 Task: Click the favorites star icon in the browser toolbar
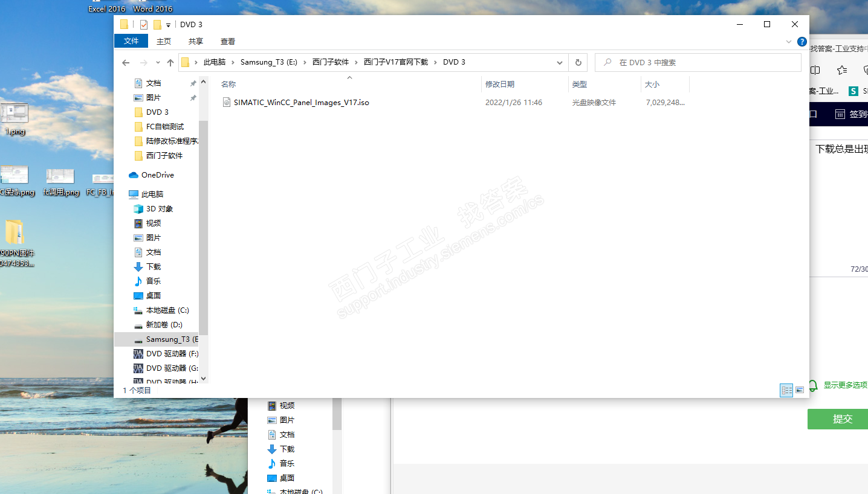[841, 69]
